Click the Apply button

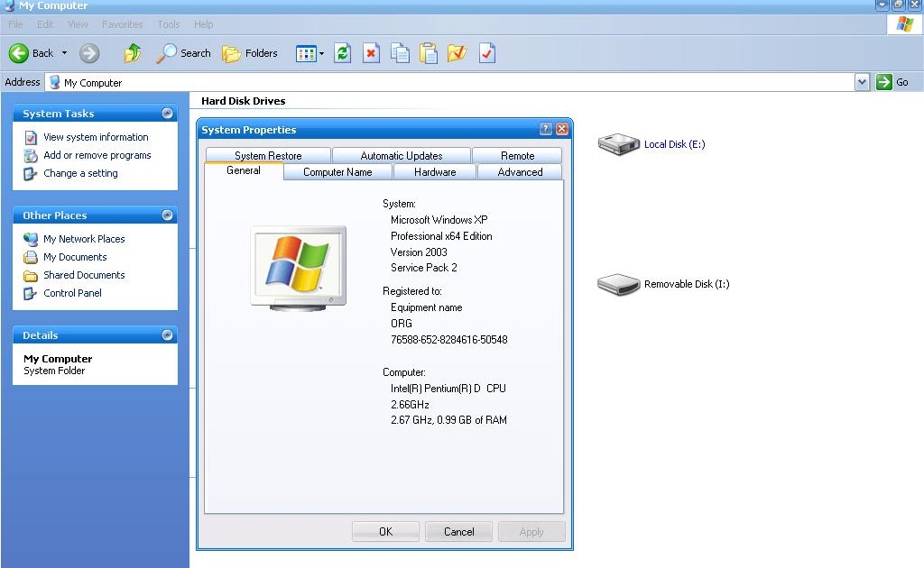point(531,532)
